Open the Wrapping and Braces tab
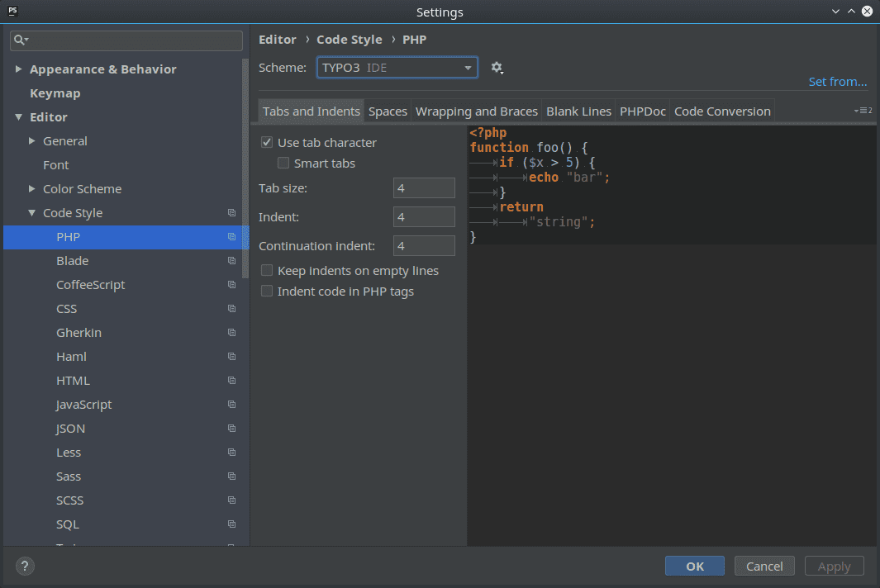The image size is (880, 588). click(477, 111)
